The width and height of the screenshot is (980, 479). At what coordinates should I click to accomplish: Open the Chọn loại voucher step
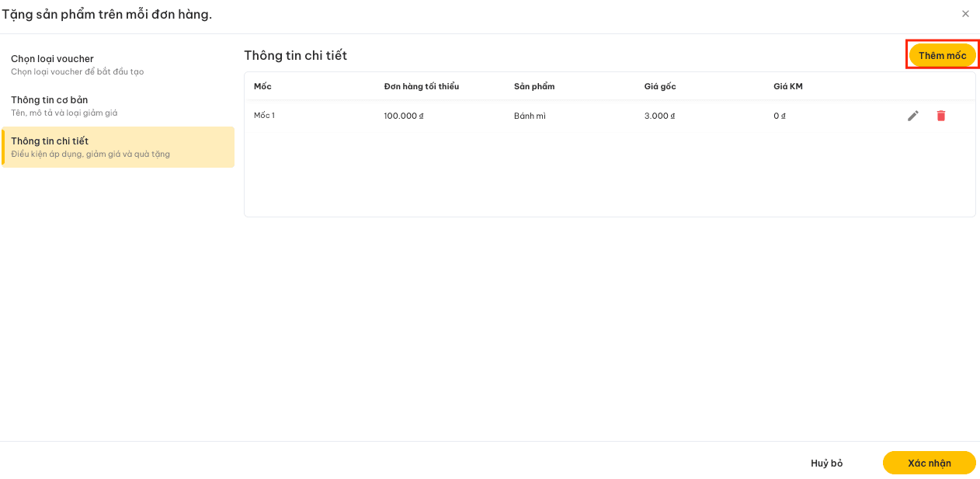coord(118,64)
